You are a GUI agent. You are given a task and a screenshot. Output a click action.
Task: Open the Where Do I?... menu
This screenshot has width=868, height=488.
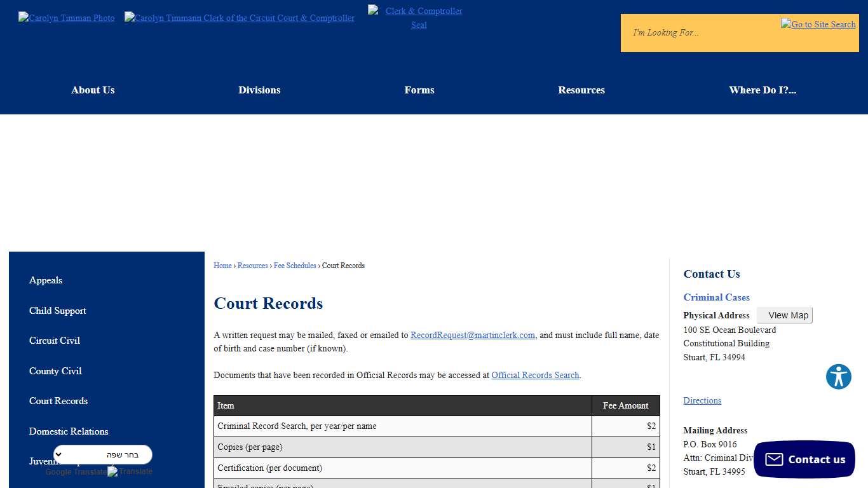point(763,90)
